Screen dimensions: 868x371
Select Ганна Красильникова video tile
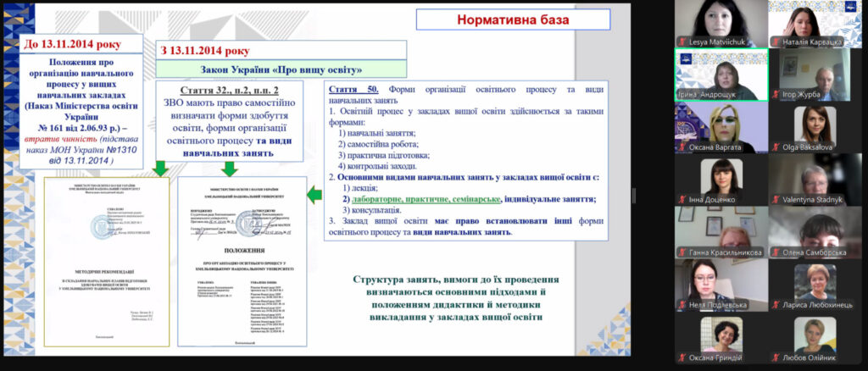click(x=721, y=230)
